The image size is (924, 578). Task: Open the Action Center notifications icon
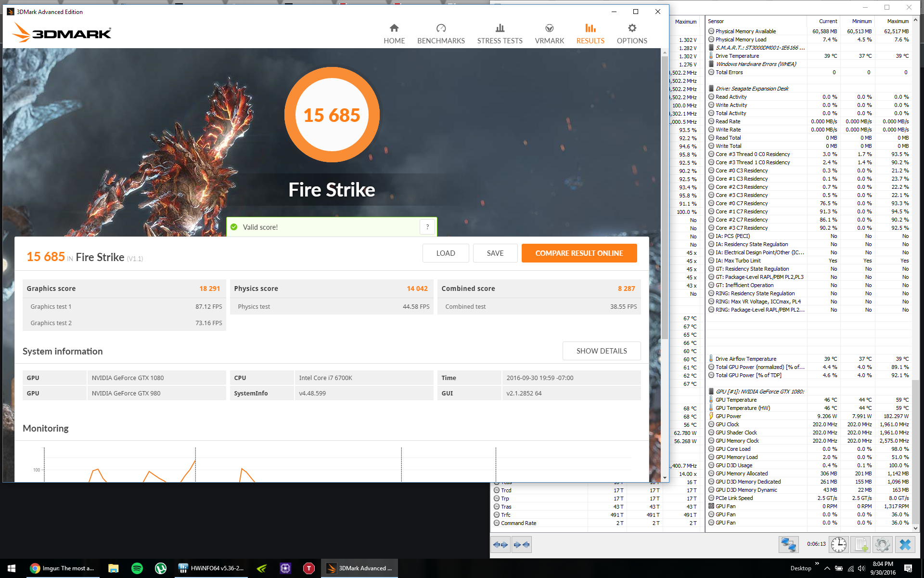click(908, 568)
